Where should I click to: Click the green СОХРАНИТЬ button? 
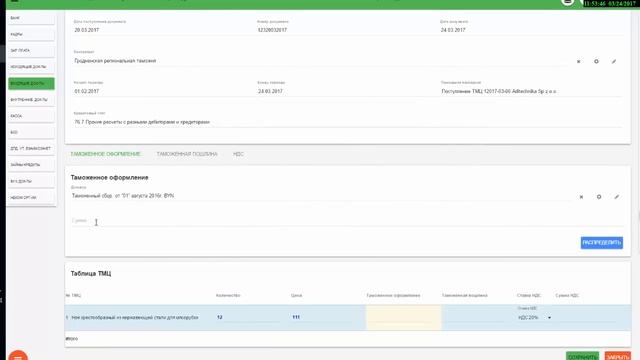click(x=582, y=356)
